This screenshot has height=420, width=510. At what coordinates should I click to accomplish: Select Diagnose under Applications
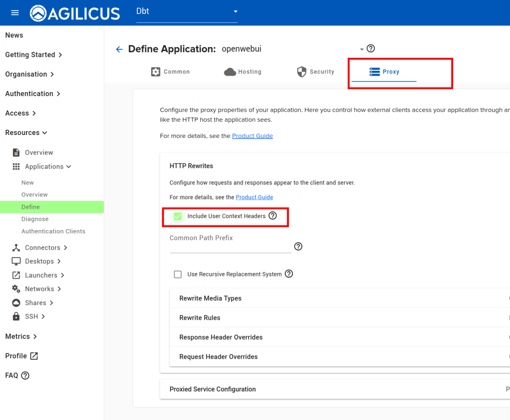coord(35,219)
